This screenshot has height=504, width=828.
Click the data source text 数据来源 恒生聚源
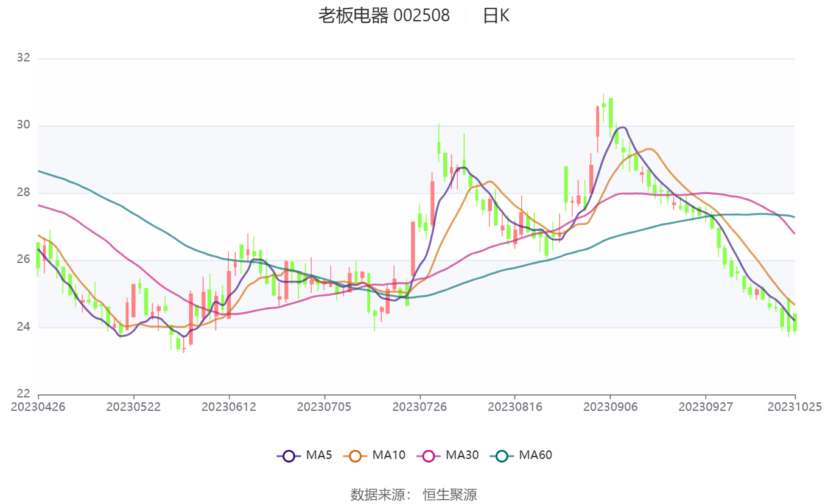pyautogui.click(x=413, y=494)
